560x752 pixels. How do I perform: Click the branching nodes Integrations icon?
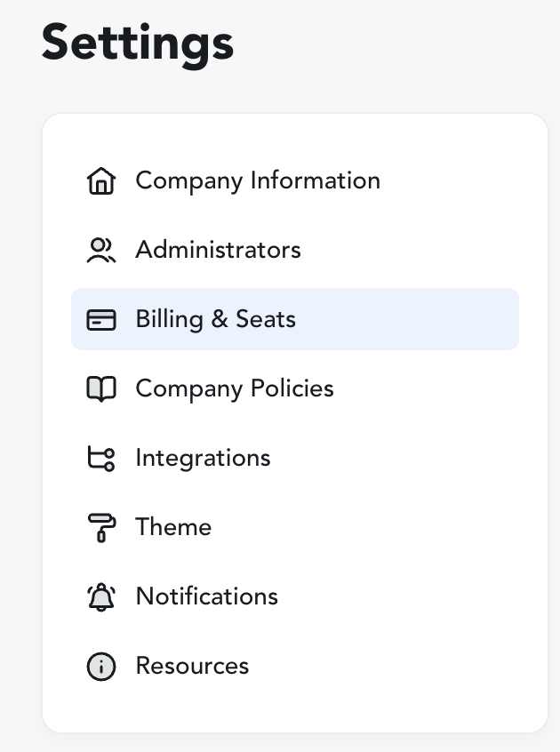(101, 459)
